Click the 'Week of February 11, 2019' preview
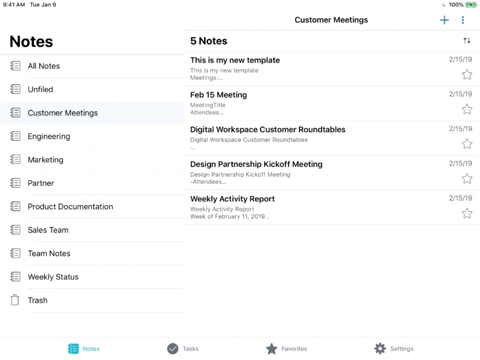Screen dimensions: 480x360 coord(229,217)
